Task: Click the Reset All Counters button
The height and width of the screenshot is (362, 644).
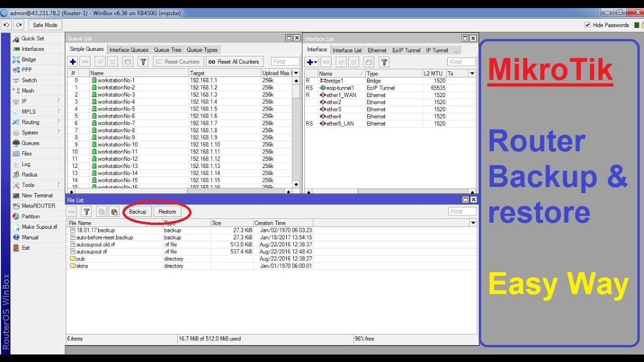Action: click(x=234, y=62)
